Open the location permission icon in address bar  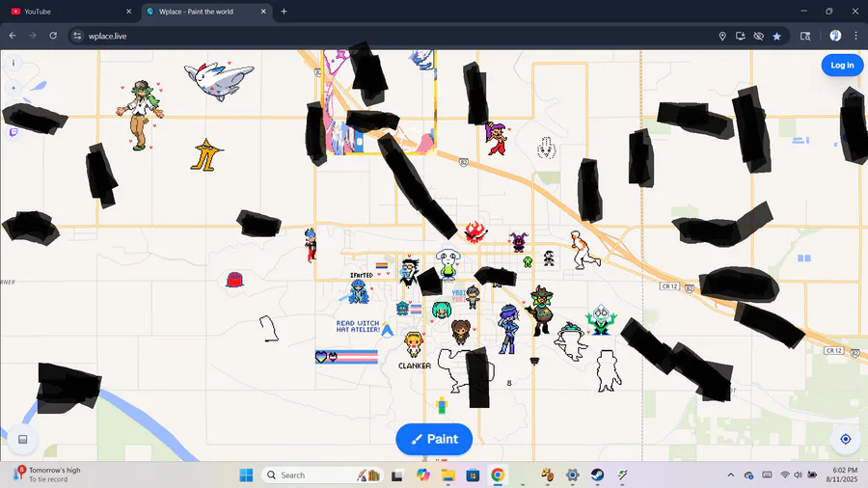[x=722, y=36]
